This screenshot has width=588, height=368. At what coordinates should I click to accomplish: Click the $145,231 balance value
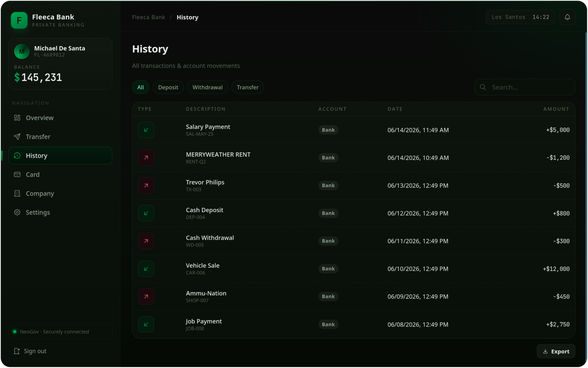38,77
